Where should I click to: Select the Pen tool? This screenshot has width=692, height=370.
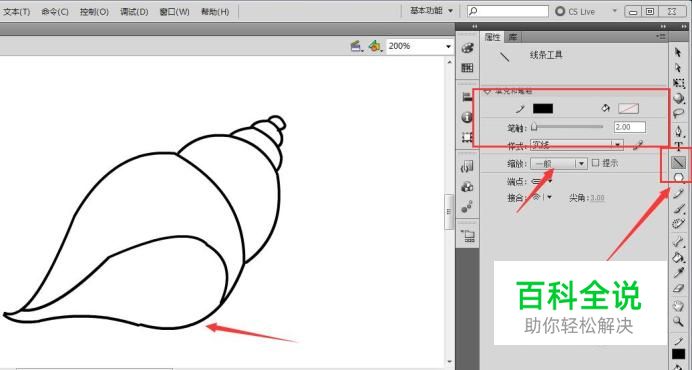tap(678, 131)
